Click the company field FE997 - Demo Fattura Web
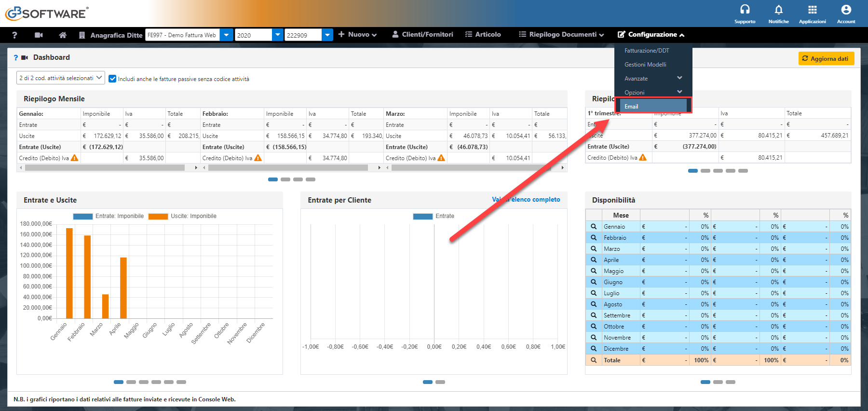The image size is (868, 411). point(183,35)
